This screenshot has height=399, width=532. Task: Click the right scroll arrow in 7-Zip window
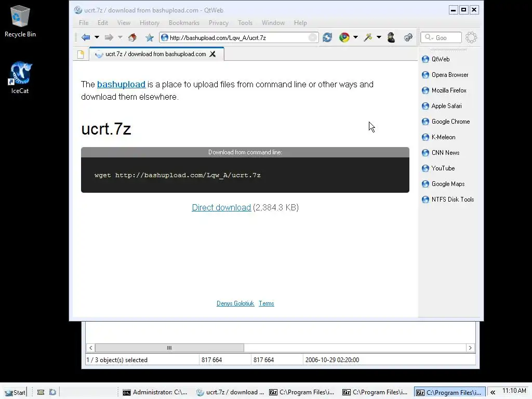tap(470, 348)
